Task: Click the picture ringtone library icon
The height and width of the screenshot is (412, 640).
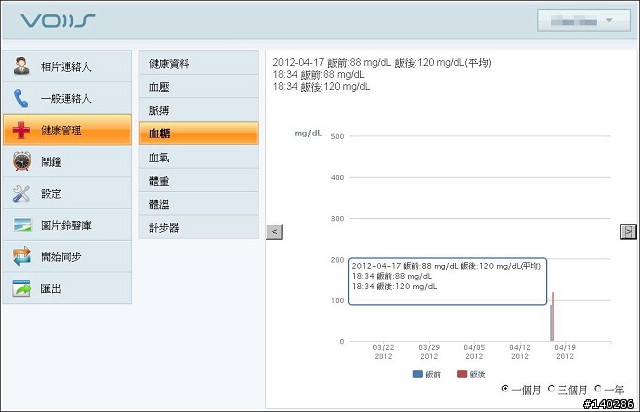Action: [22, 226]
